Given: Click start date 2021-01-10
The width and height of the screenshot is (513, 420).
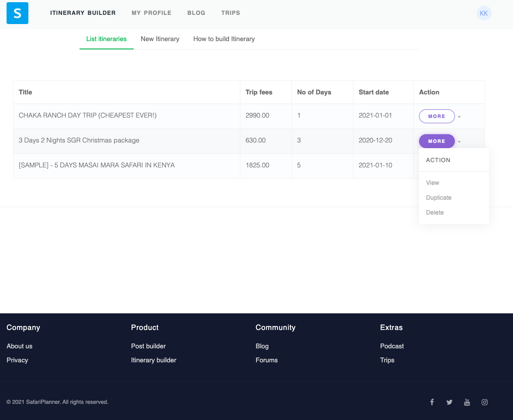Looking at the screenshot, I should pos(375,165).
